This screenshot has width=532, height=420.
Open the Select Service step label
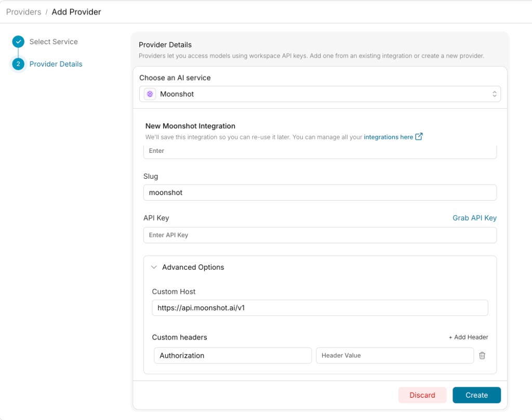[54, 42]
